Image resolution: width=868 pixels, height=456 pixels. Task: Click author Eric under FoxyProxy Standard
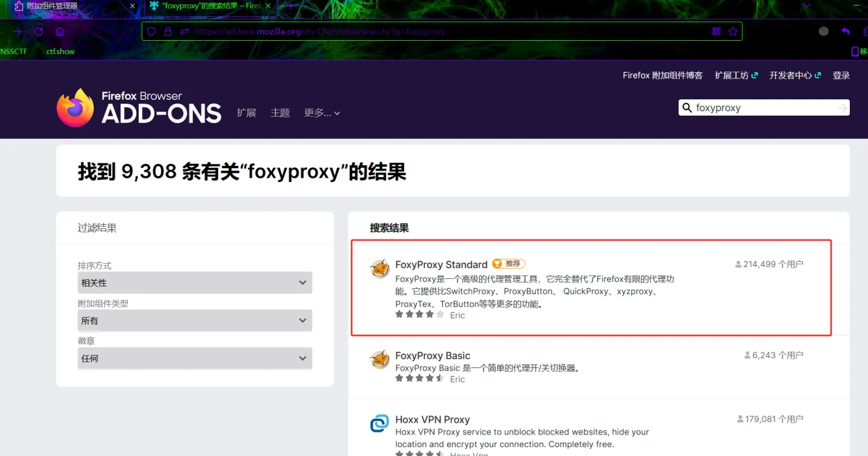pyautogui.click(x=458, y=315)
